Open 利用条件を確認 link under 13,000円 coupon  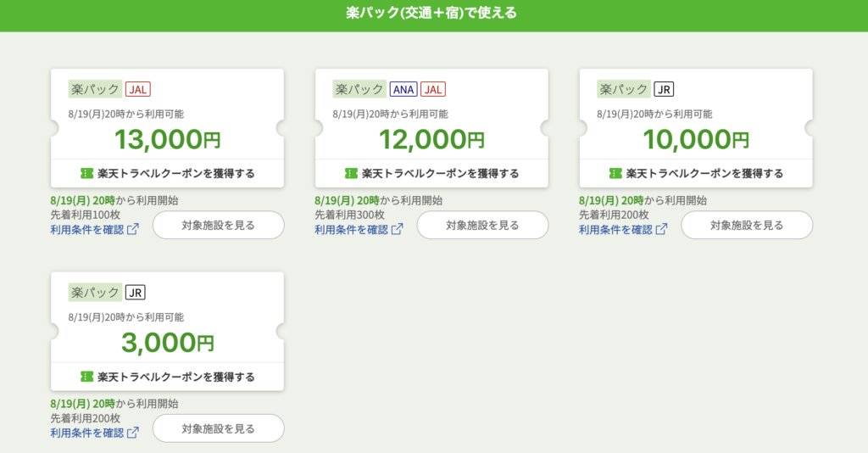(x=87, y=229)
